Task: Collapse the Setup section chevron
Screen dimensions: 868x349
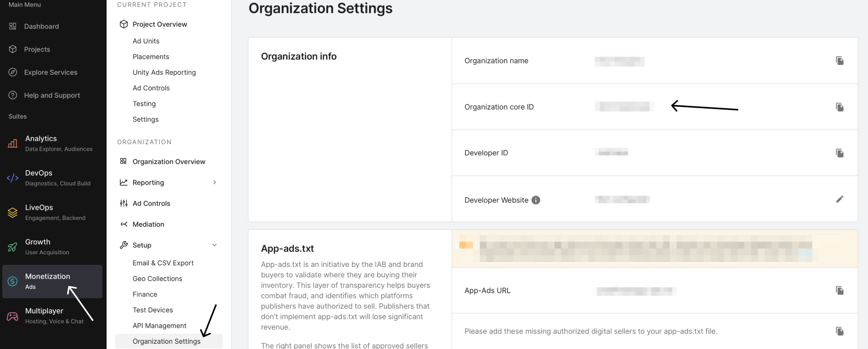Action: pyautogui.click(x=215, y=245)
